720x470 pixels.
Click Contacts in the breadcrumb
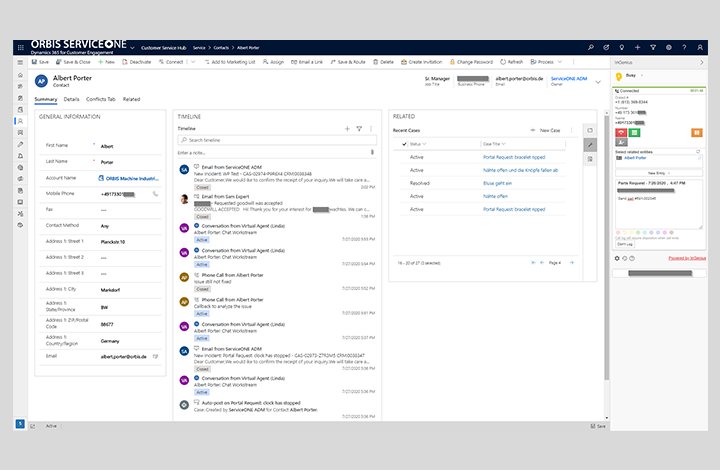[x=221, y=48]
